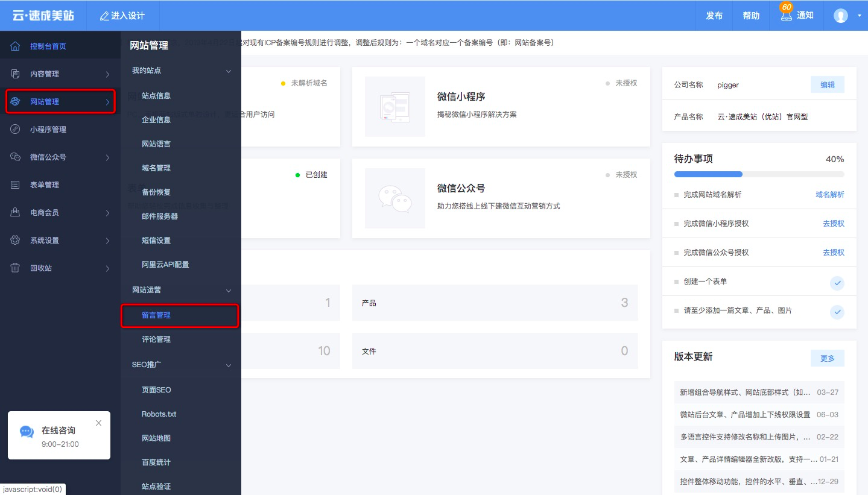Click the 域名解析 link
Image resolution: width=868 pixels, height=495 pixels.
(830, 195)
